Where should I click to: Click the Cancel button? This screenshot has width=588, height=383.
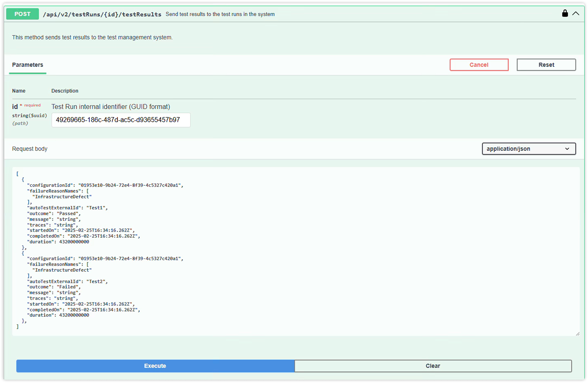click(479, 65)
